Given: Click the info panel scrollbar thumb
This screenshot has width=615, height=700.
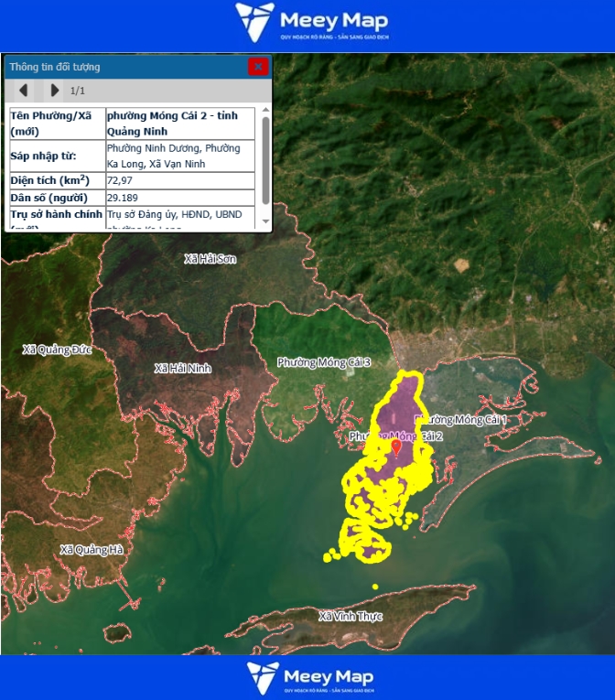Looking at the screenshot, I should (x=265, y=159).
